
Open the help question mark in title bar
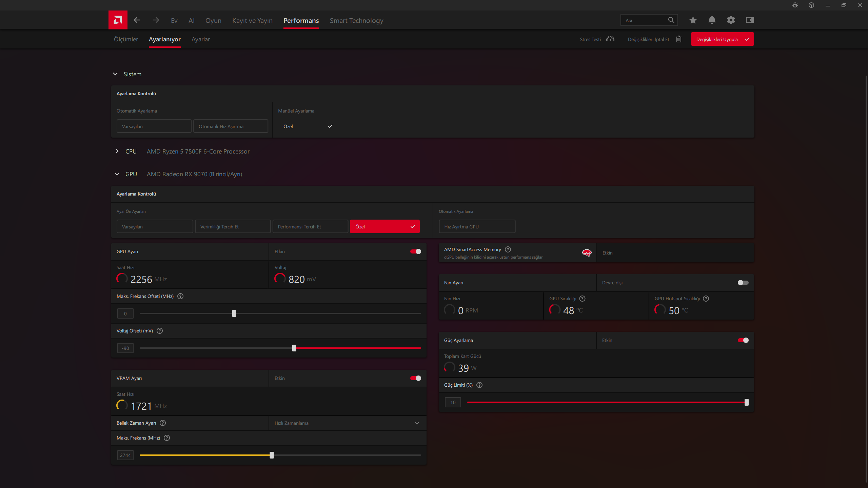coord(811,5)
